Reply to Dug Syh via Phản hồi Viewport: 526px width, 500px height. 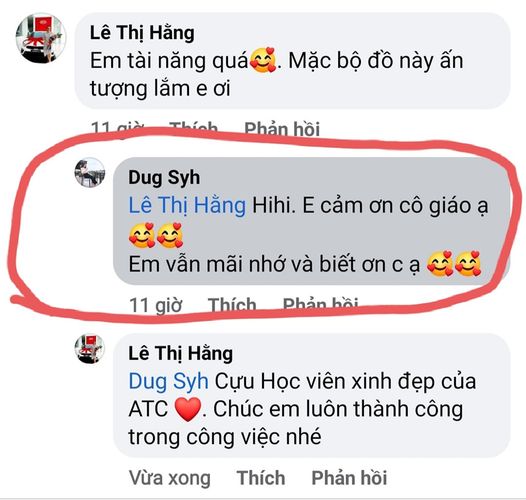[x=321, y=305]
